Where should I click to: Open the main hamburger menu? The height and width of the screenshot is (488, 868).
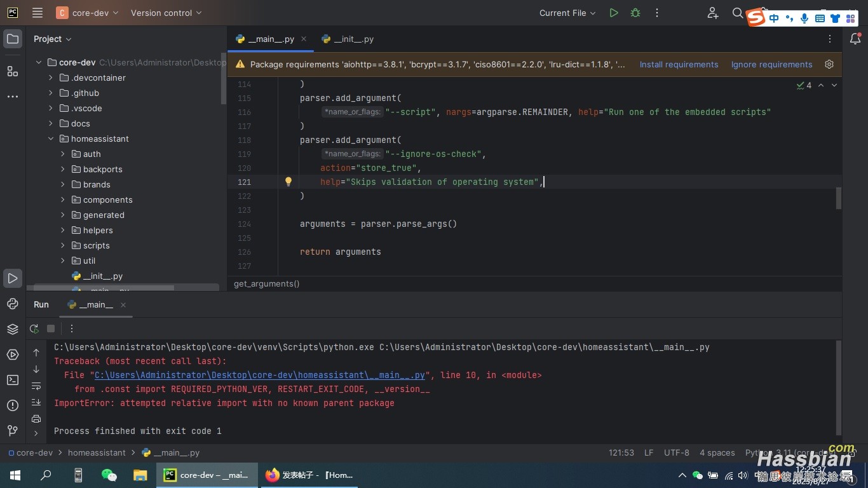(x=37, y=13)
